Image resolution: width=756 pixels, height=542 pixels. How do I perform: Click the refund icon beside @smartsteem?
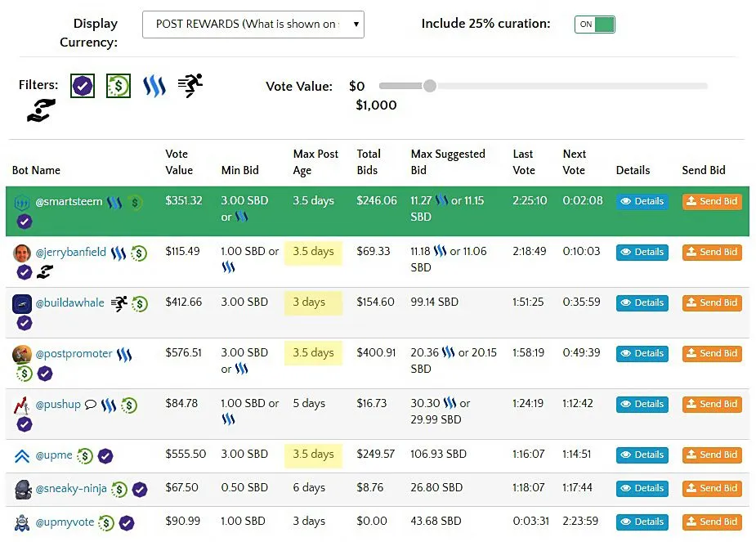(135, 203)
